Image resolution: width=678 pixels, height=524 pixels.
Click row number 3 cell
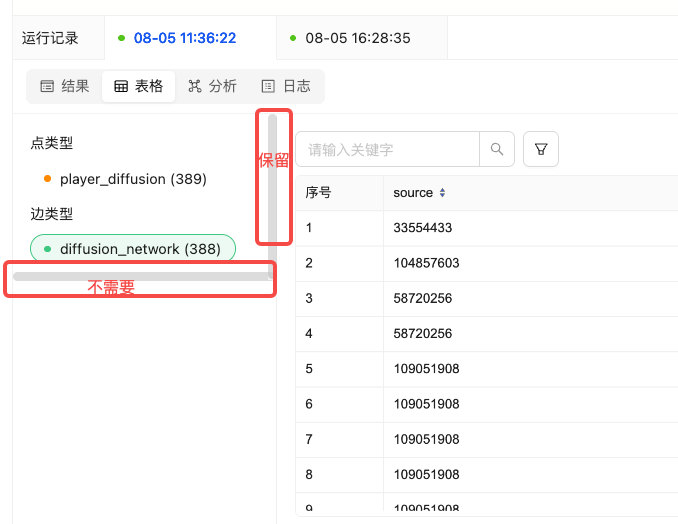click(339, 298)
